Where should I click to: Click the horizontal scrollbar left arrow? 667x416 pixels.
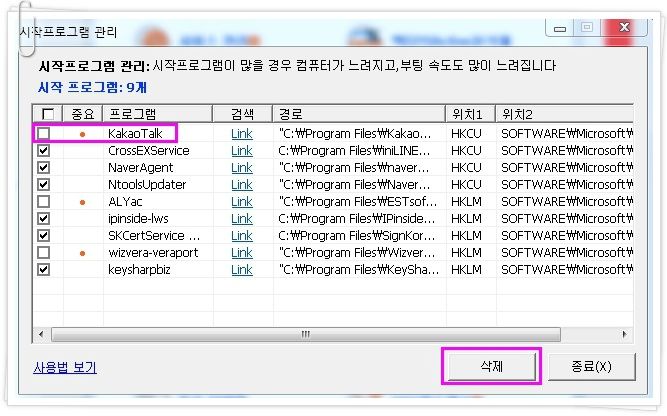click(x=41, y=334)
